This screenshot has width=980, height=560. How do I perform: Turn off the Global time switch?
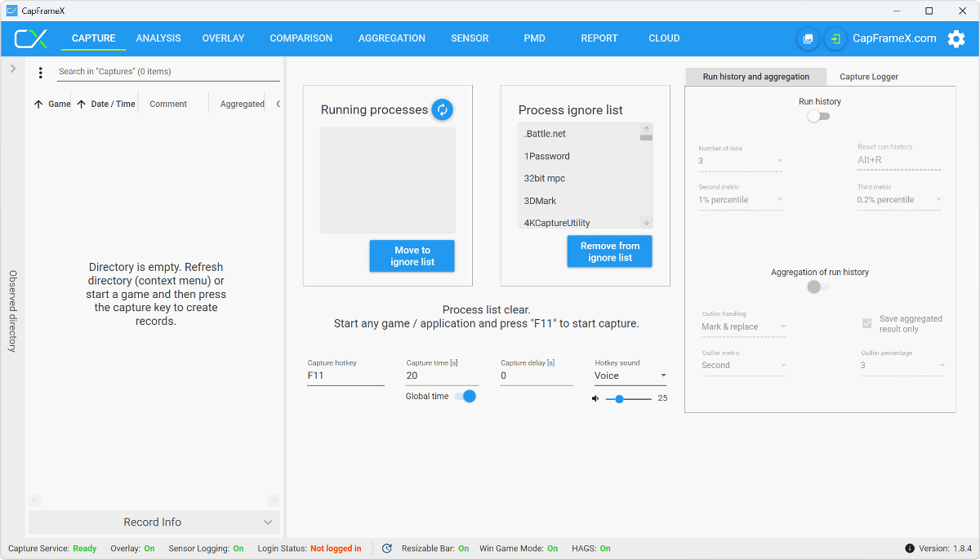[x=465, y=396]
